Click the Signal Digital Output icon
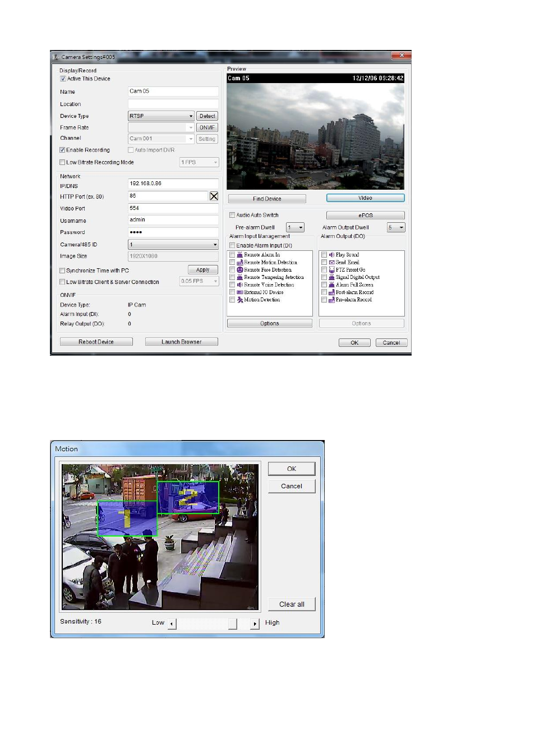The image size is (535, 756). pos(331,277)
